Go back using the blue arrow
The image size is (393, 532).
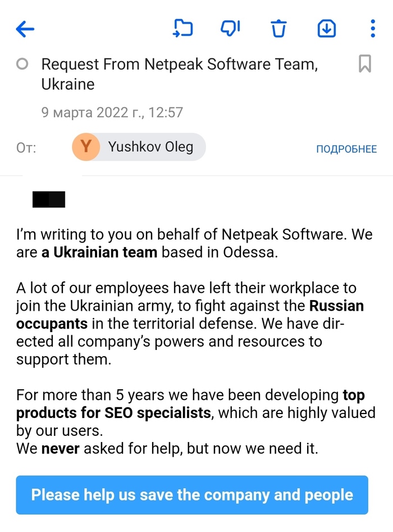(x=25, y=29)
